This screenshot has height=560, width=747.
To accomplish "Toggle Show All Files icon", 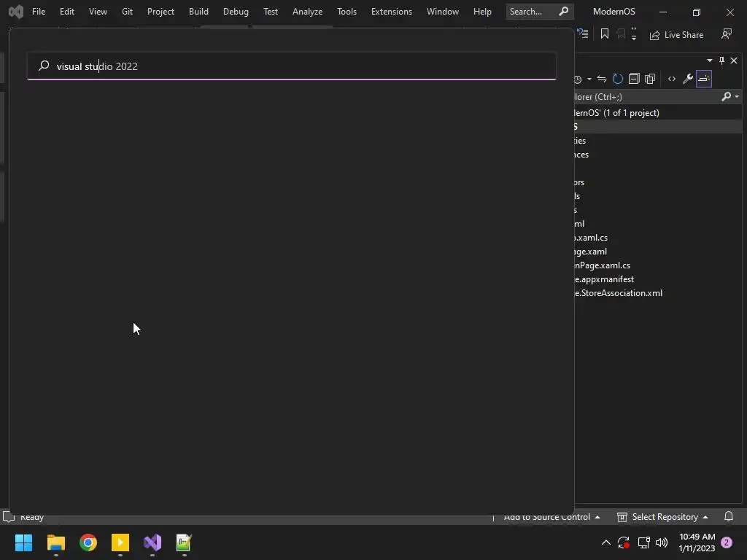I will (650, 79).
